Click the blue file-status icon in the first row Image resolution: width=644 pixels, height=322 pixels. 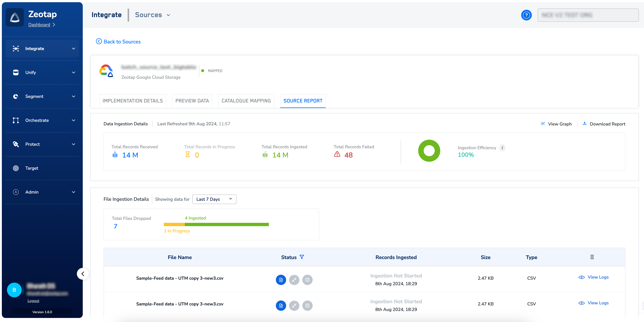pyautogui.click(x=281, y=280)
